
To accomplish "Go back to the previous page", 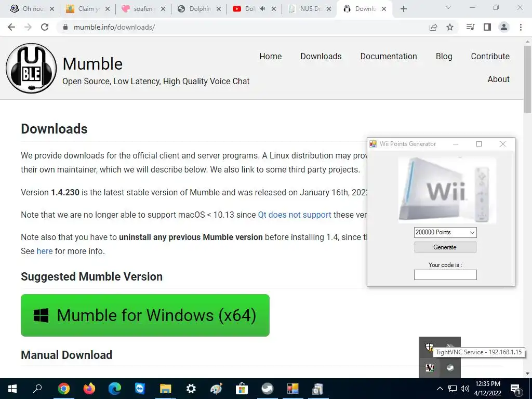I will click(11, 27).
